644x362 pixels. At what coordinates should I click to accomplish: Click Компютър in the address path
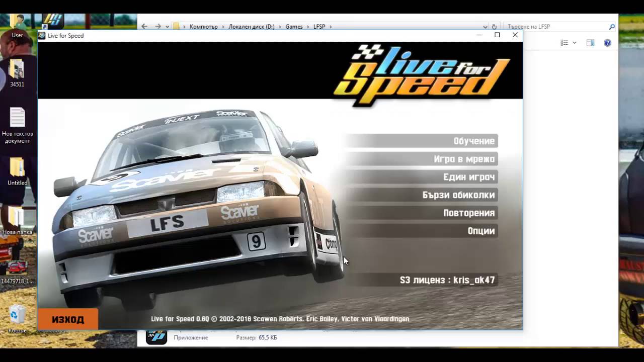[204, 27]
